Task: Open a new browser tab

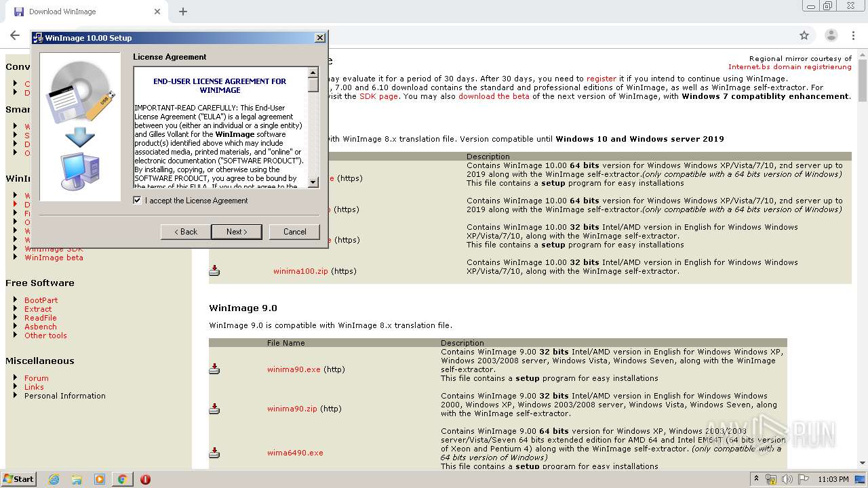Action: coord(183,12)
